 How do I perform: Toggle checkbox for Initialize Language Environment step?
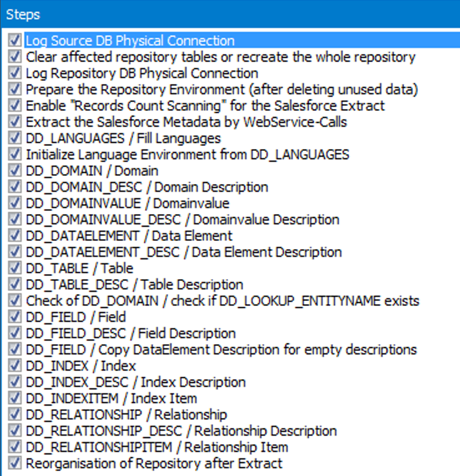pos(14,154)
